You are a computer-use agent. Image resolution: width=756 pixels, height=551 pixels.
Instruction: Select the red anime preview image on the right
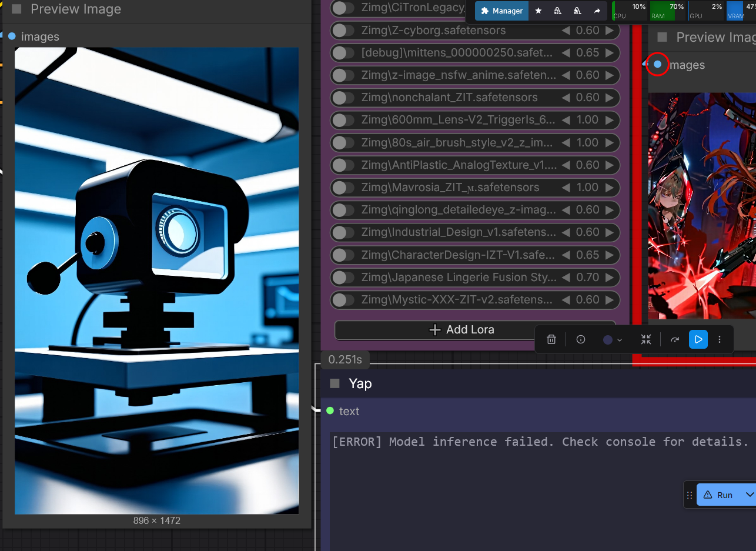pos(702,206)
